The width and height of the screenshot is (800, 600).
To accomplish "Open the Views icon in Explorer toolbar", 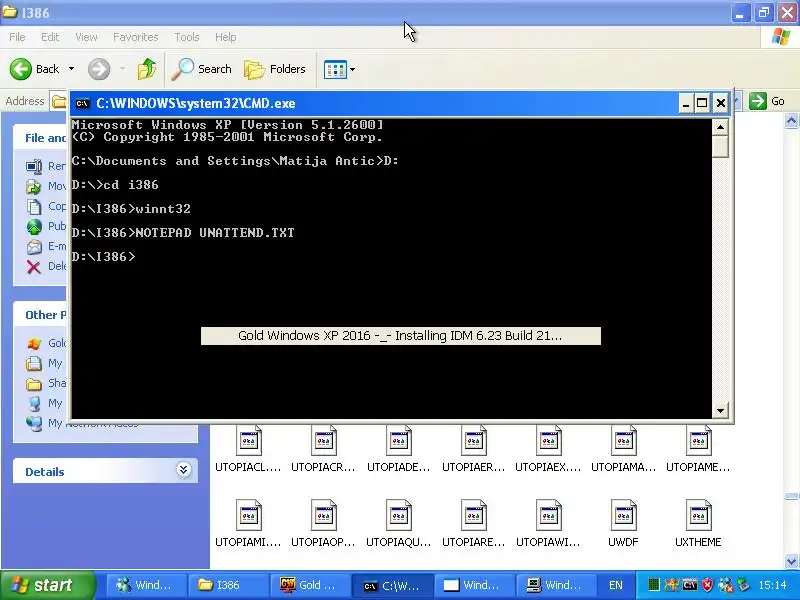I will (x=335, y=69).
